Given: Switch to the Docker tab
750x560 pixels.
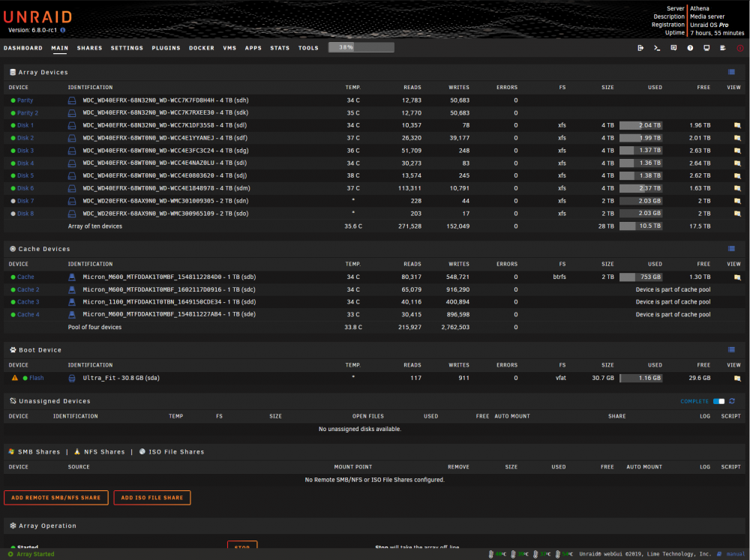Looking at the screenshot, I should [201, 48].
